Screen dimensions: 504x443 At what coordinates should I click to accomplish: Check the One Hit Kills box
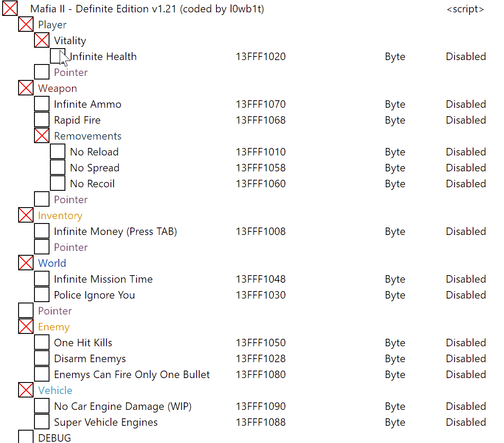coord(42,343)
